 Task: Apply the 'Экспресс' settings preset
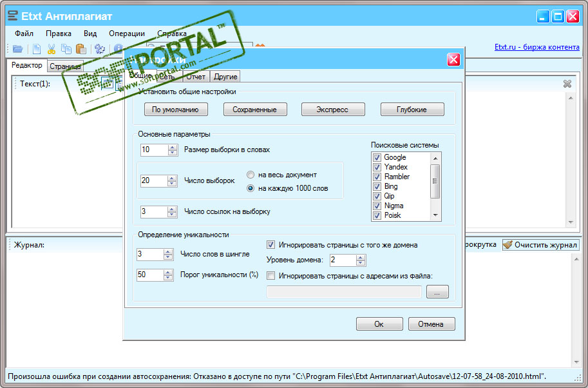[333, 110]
